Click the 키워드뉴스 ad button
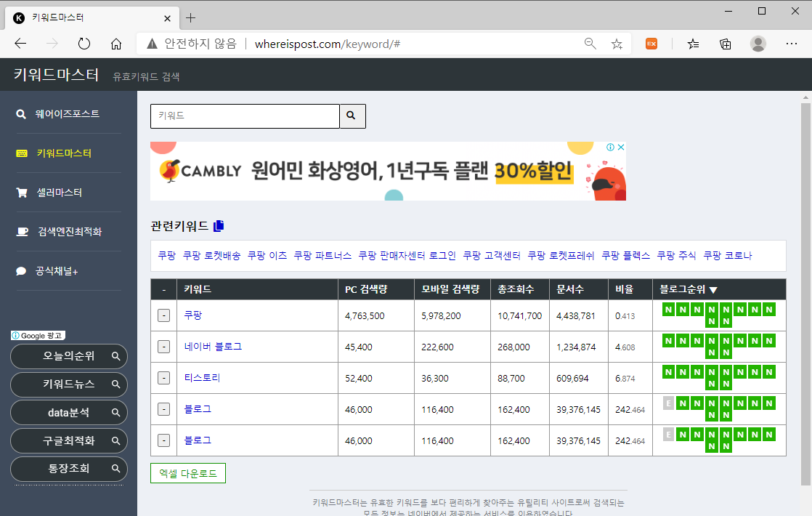Screen dimensions: 812x516 (x=69, y=384)
